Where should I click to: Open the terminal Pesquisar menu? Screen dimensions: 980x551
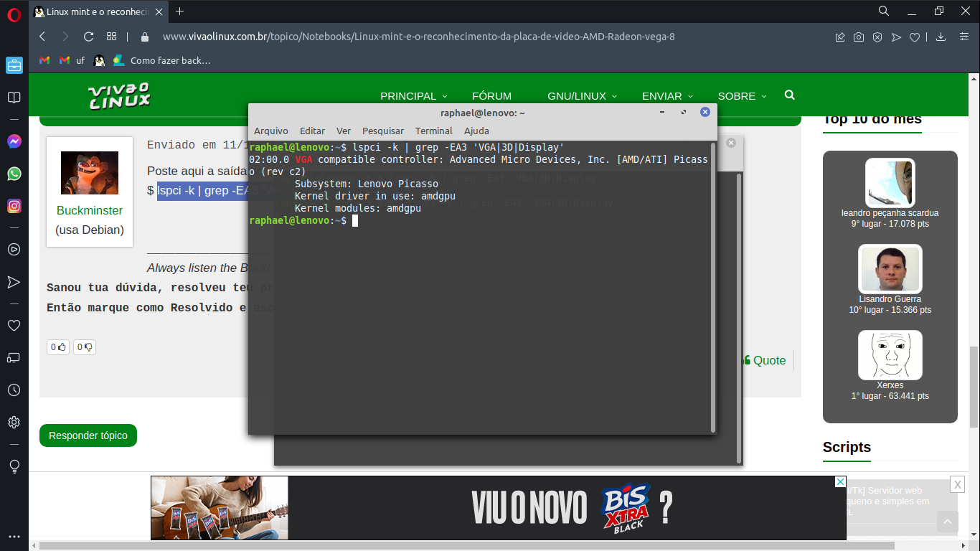383,131
